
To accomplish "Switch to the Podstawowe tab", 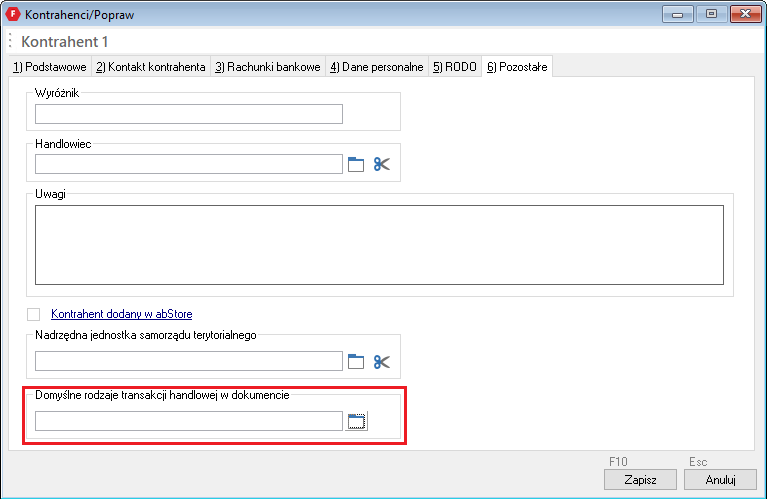I will click(49, 67).
